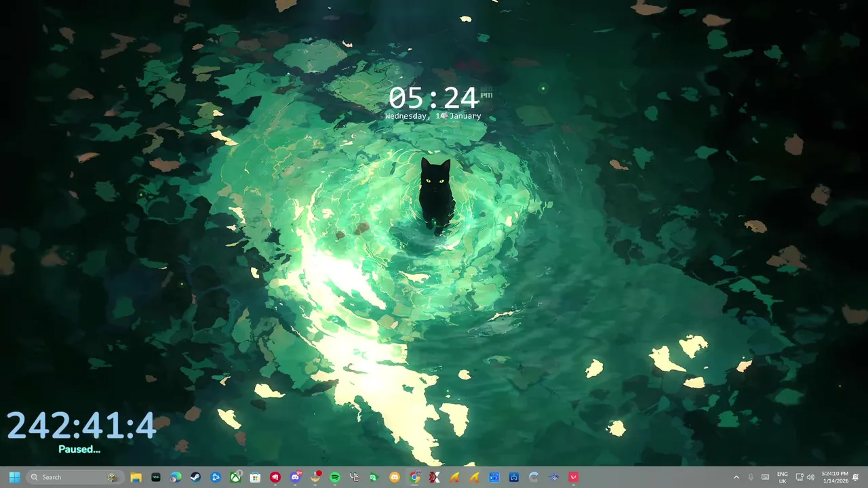Open the taskbar clock and date

(835, 477)
